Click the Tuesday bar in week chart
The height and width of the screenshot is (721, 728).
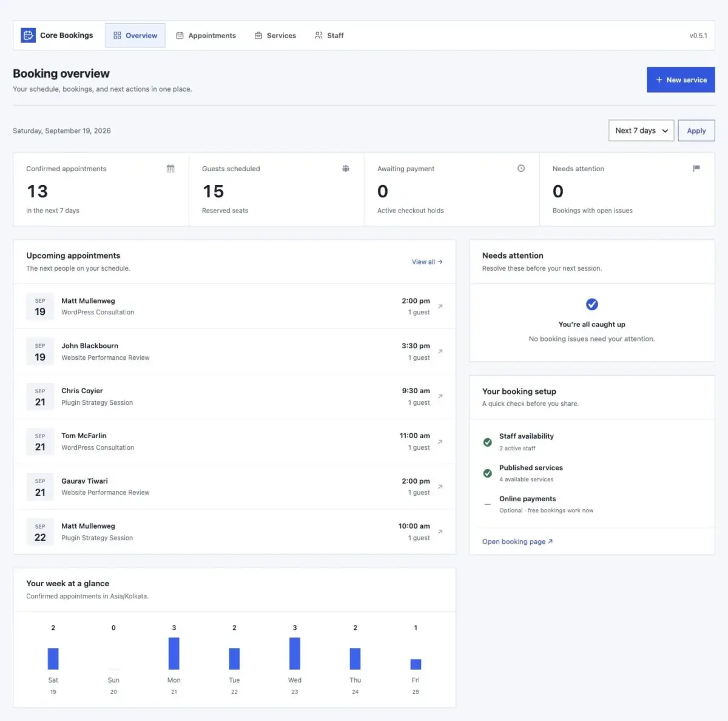coord(234,659)
